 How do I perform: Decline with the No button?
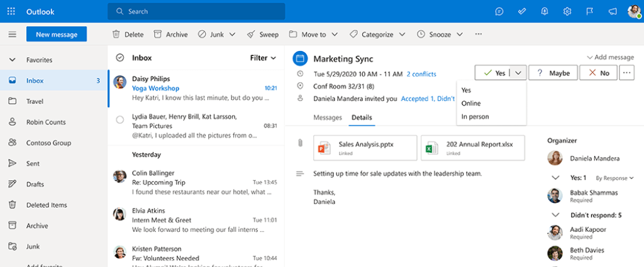click(x=599, y=73)
